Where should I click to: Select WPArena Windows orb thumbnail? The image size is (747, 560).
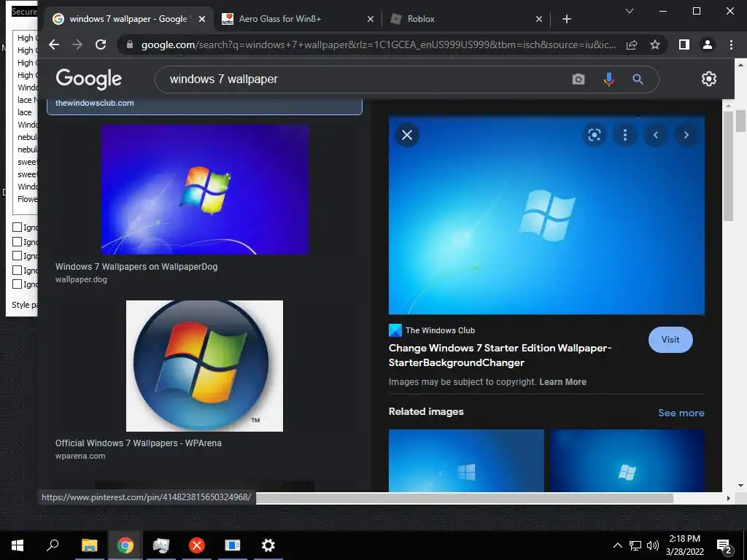(x=204, y=366)
